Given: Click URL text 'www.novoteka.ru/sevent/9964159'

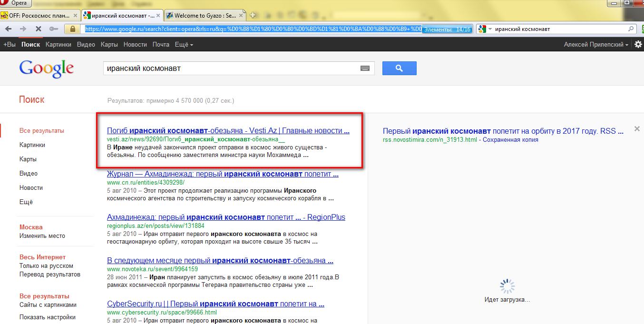Looking at the screenshot, I should (152, 269).
